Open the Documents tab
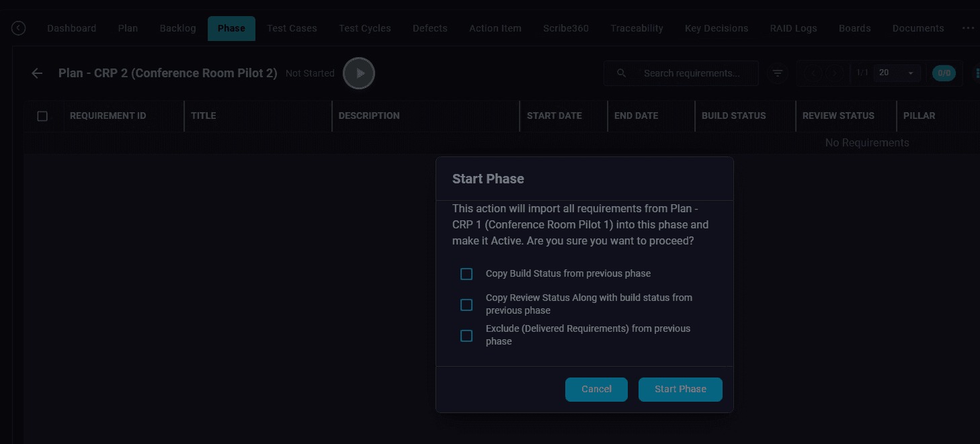The width and height of the screenshot is (980, 444). pyautogui.click(x=918, y=28)
